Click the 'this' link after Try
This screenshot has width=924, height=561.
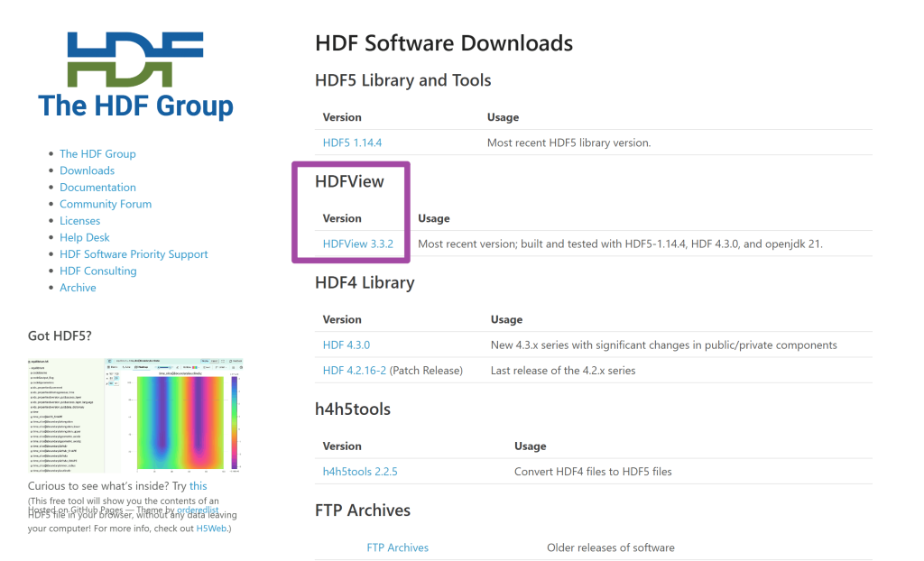click(198, 486)
